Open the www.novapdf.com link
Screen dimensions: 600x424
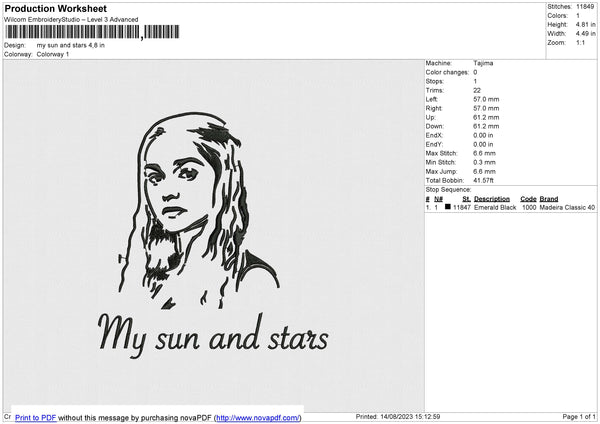[257, 417]
